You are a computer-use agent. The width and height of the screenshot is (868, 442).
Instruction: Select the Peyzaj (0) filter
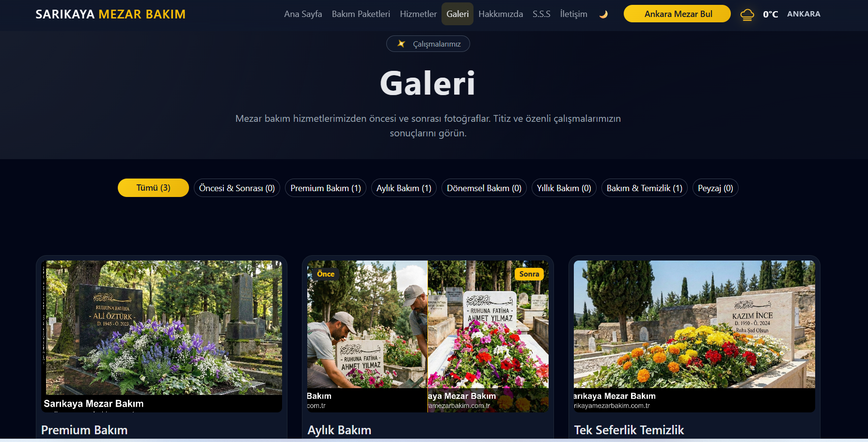(715, 188)
